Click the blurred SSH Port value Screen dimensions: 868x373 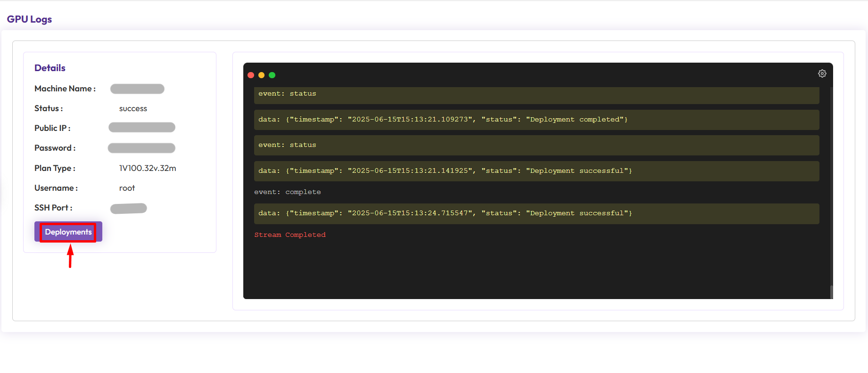[x=129, y=208]
